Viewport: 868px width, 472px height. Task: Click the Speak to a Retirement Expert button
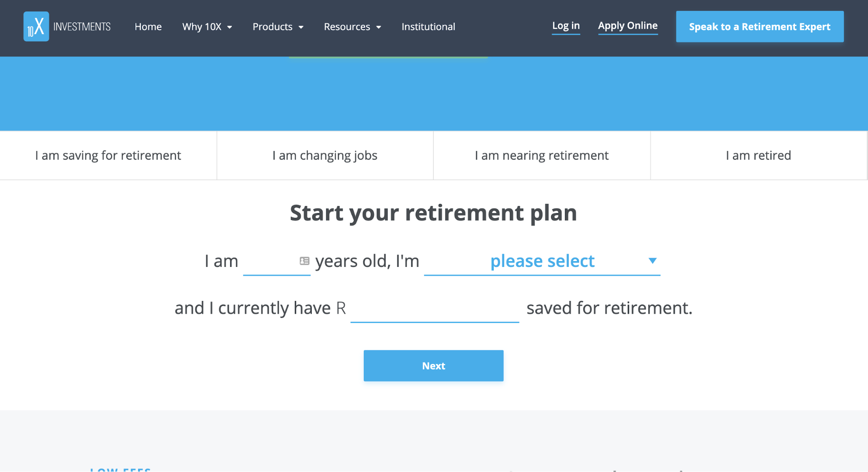759,26
